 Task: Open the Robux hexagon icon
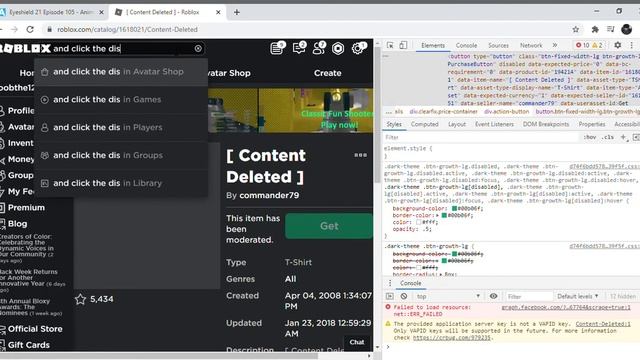(338, 49)
